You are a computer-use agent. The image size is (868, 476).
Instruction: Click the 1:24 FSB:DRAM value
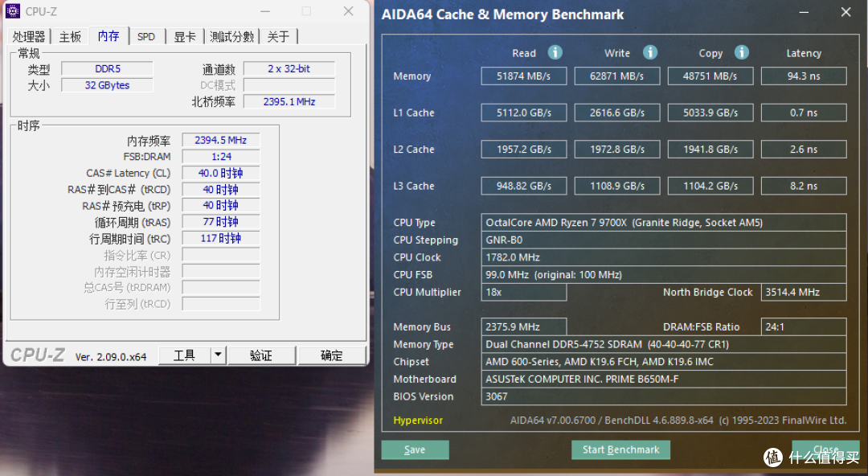(221, 157)
